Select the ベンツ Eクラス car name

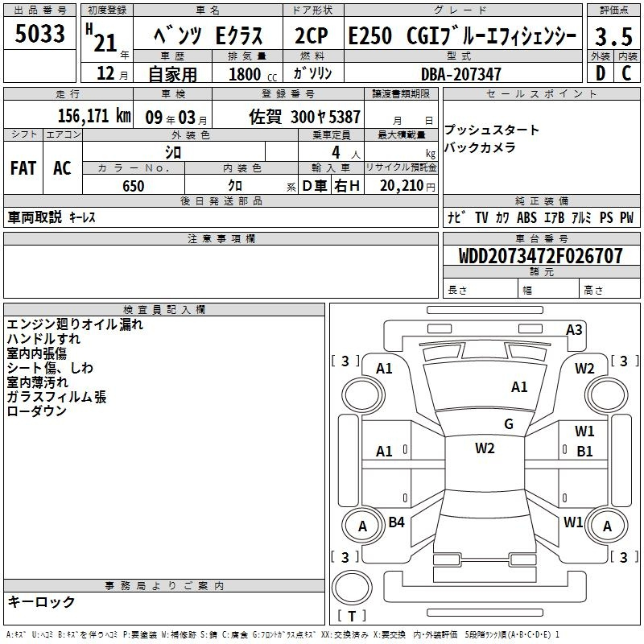pyautogui.click(x=208, y=35)
